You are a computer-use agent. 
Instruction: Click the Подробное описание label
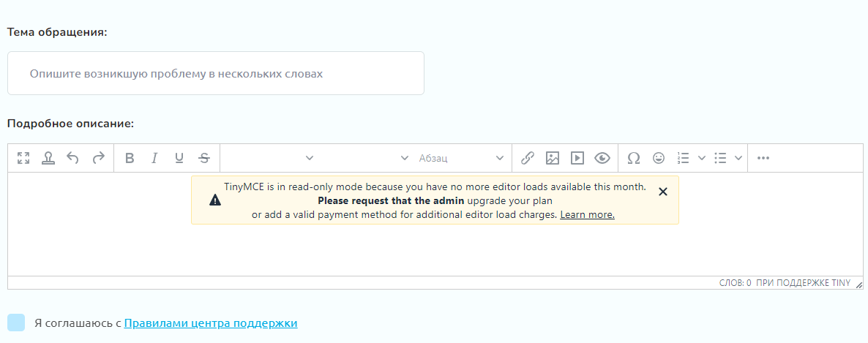pyautogui.click(x=71, y=123)
